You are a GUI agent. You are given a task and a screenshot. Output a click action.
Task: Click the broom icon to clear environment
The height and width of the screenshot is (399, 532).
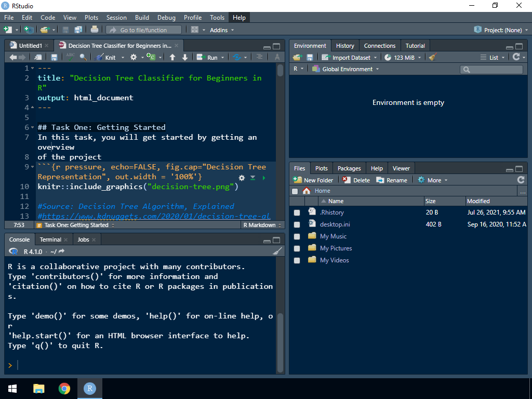tap(433, 58)
